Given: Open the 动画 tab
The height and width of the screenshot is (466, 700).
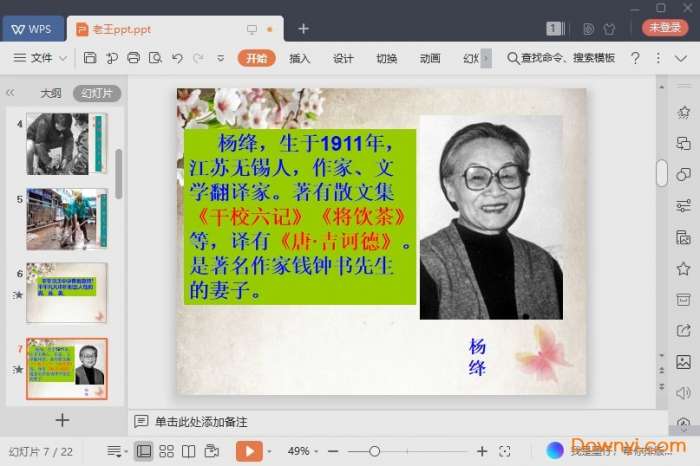Looking at the screenshot, I should tap(430, 58).
